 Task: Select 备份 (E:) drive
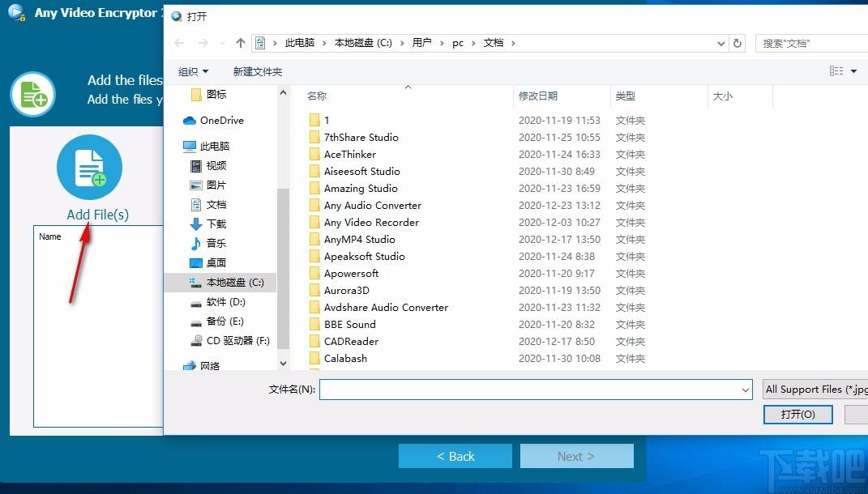[216, 321]
